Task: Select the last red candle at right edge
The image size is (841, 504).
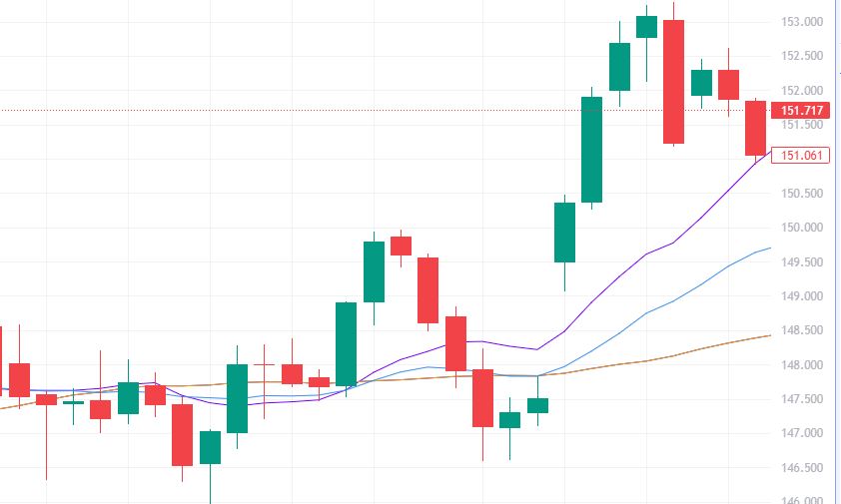Action: click(x=755, y=128)
